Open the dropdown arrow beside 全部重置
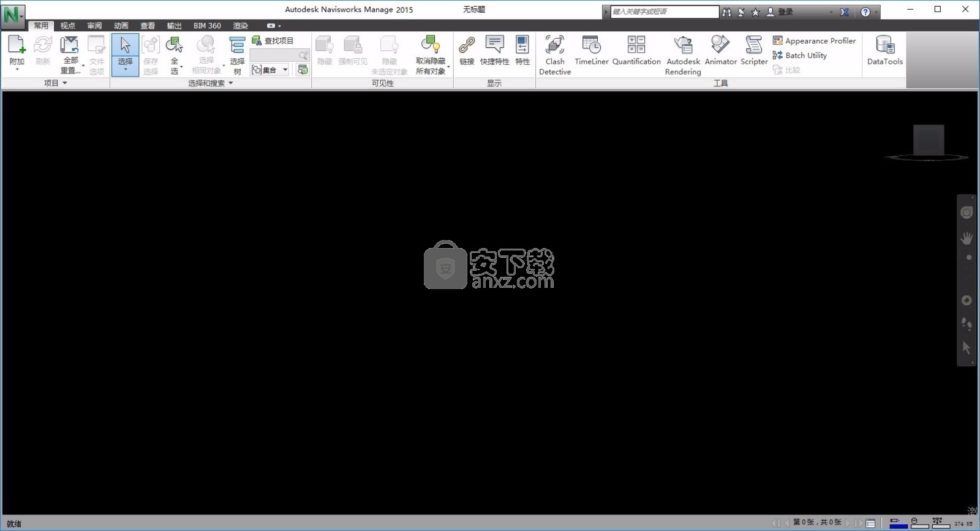The width and height of the screenshot is (980, 531). (83, 66)
